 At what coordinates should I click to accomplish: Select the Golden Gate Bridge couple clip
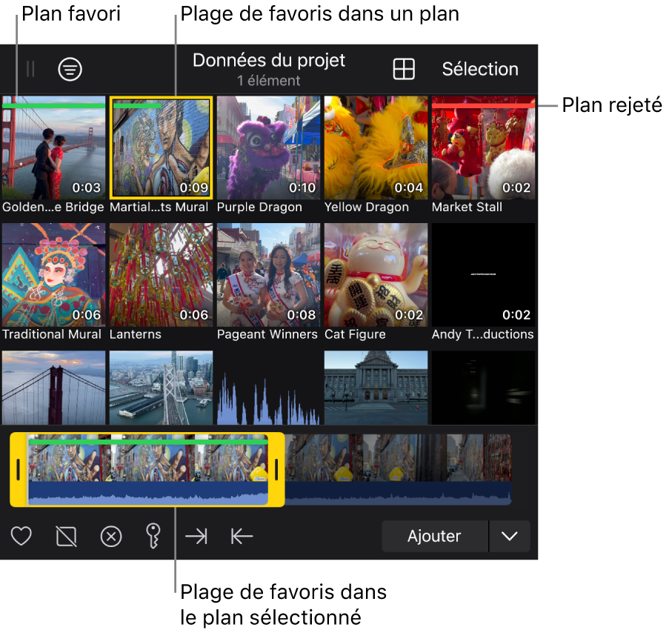click(x=53, y=148)
